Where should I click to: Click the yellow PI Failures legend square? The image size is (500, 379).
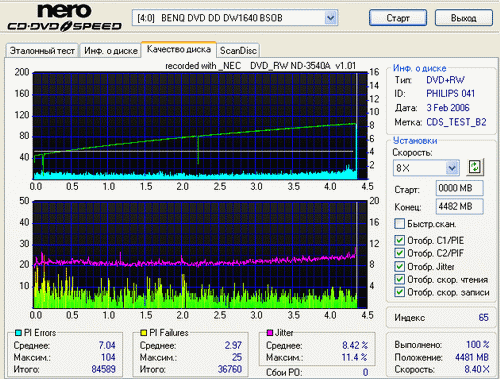tap(144, 333)
